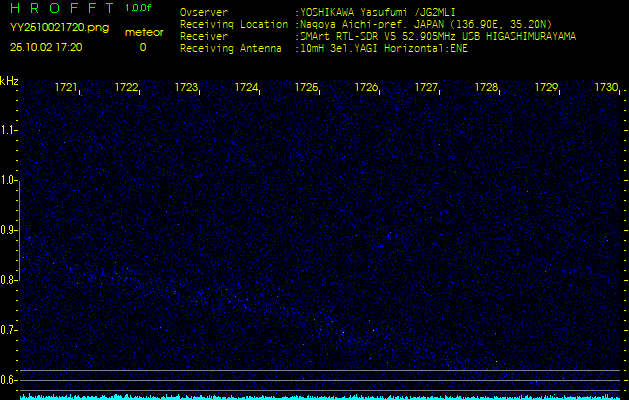Click the 1723 time marker
The height and width of the screenshot is (400, 629).
click(x=186, y=87)
